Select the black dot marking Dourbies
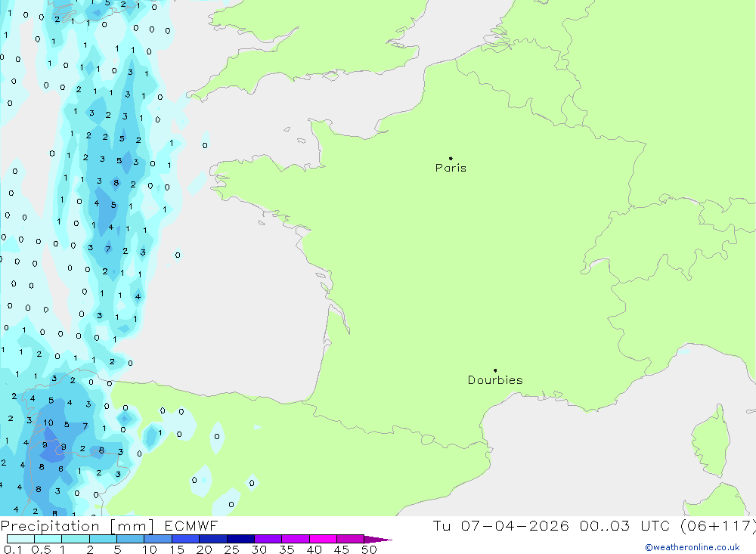756x554 pixels. tap(495, 370)
